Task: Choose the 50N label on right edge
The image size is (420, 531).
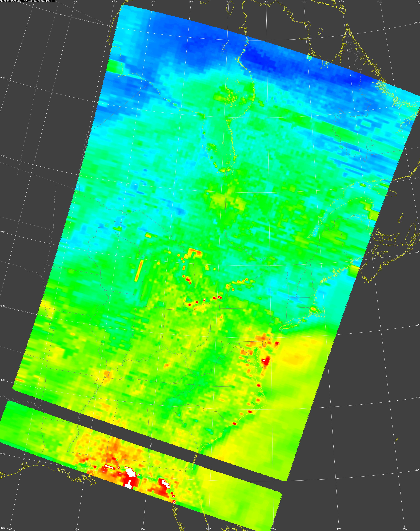Action: coord(417,178)
